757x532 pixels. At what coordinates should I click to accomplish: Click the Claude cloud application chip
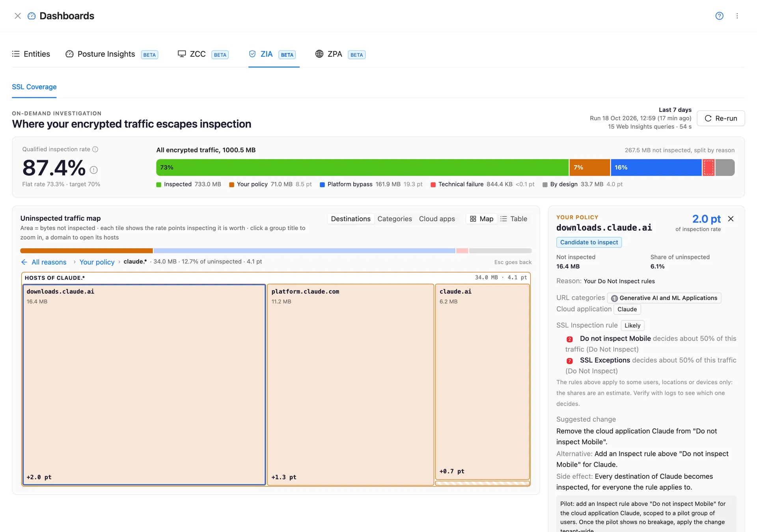point(627,309)
